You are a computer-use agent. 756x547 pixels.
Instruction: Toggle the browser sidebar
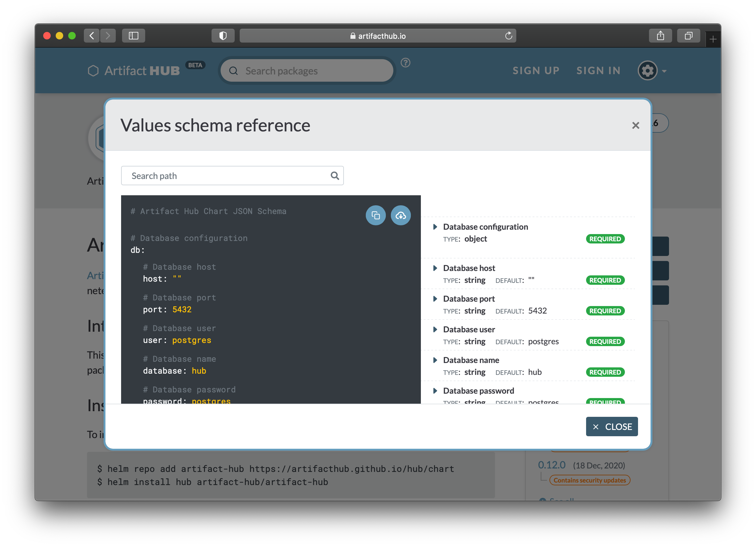[133, 36]
